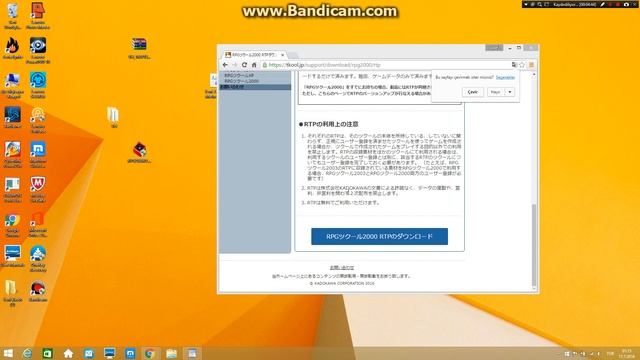The image size is (640, 360).
Task: Click the Çevir translate button
Action: (x=473, y=92)
